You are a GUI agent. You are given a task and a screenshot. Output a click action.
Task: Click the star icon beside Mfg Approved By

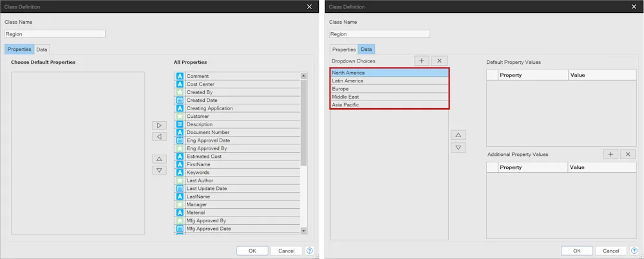pos(180,220)
